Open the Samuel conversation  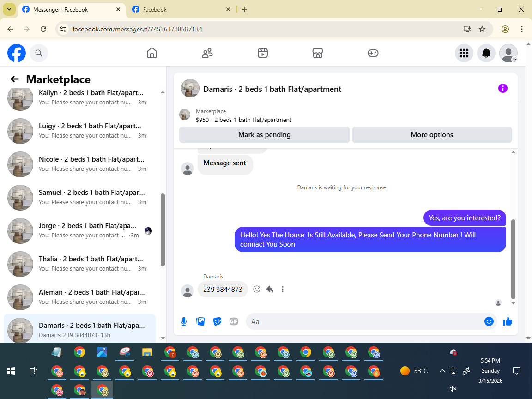[x=79, y=197]
